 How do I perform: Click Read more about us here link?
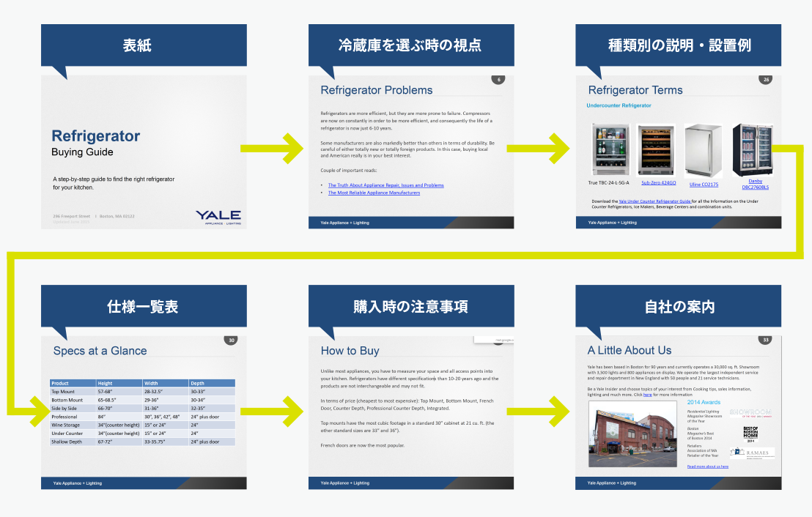pyautogui.click(x=707, y=466)
